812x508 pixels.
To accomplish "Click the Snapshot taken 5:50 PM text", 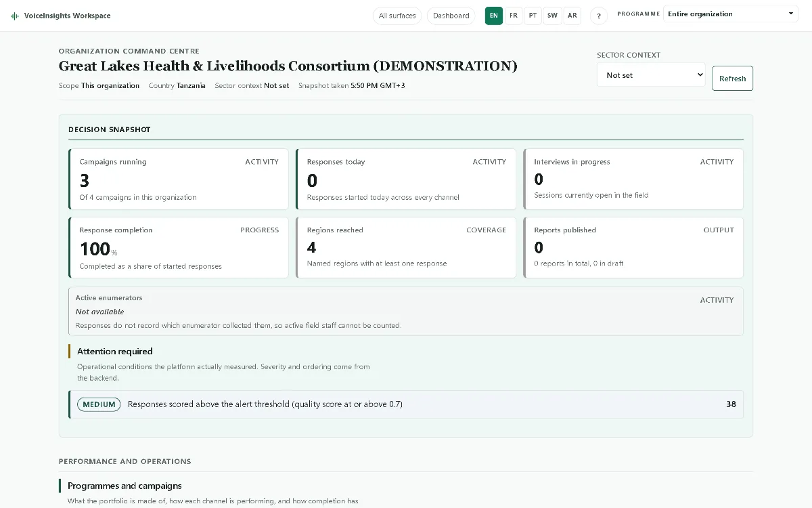I will coord(352,86).
